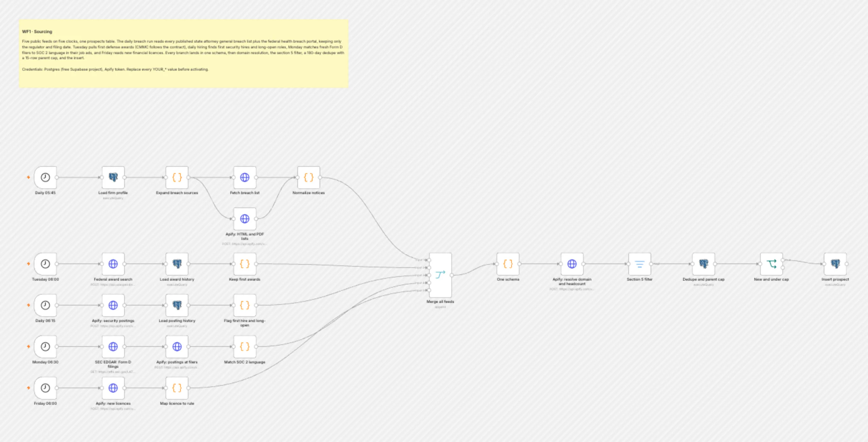Open the Federal award search HTTP node

[113, 264]
